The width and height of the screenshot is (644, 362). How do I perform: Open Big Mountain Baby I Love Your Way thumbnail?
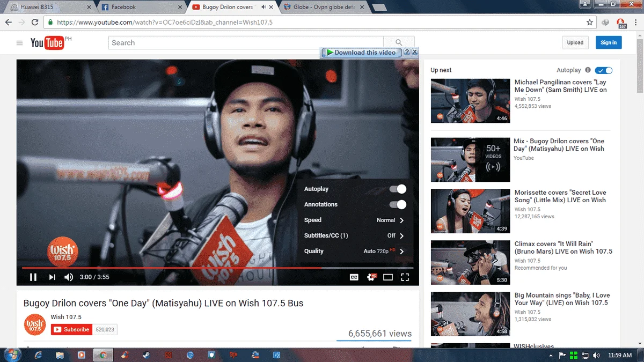point(470,314)
